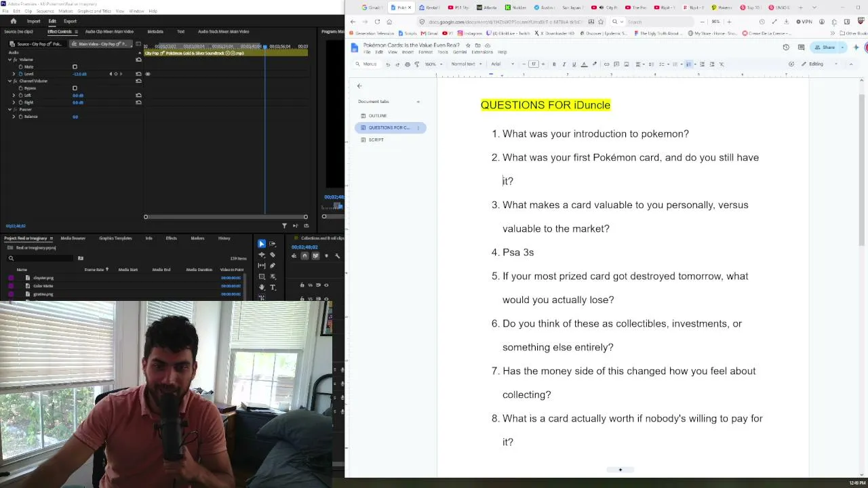Open the Editing mode dropdown

(x=819, y=64)
